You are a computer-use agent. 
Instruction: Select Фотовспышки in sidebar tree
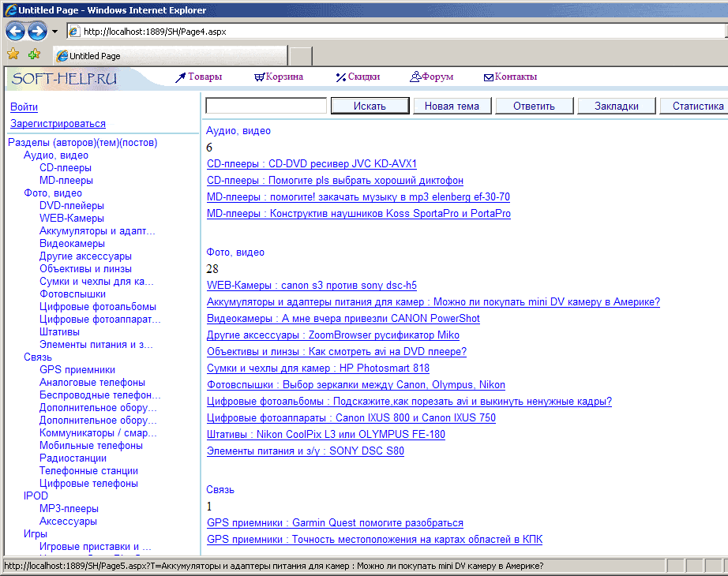tap(73, 294)
